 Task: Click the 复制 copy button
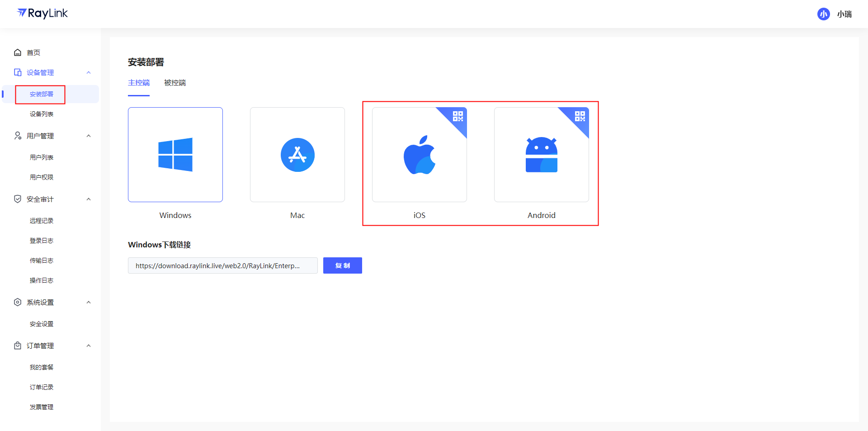coord(343,265)
